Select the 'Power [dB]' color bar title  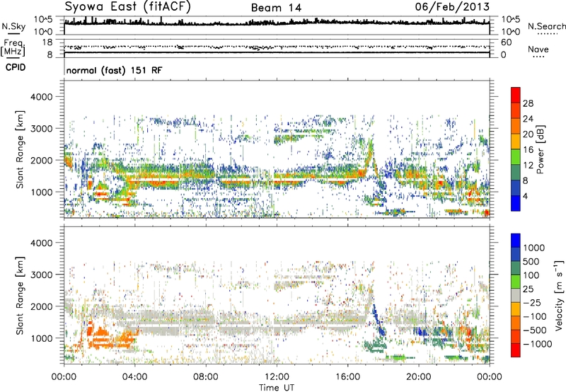pyautogui.click(x=540, y=149)
